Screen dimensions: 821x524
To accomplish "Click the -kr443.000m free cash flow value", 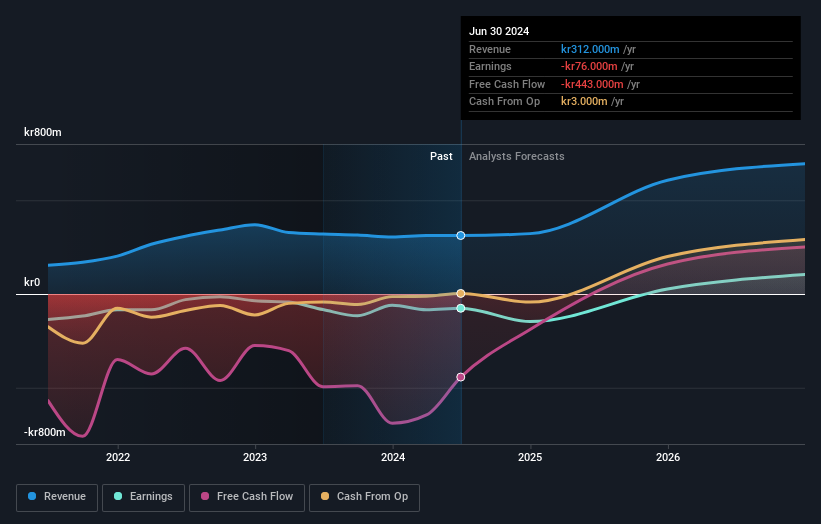I will tap(592, 84).
